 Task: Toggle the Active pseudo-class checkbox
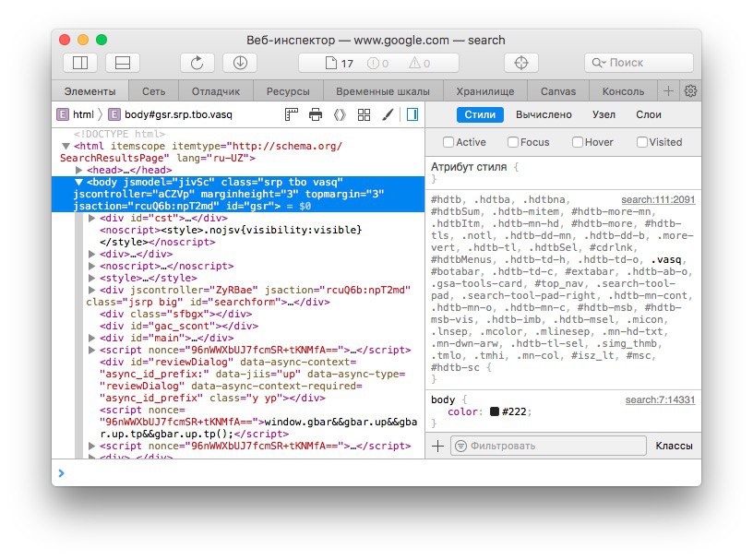[x=448, y=142]
